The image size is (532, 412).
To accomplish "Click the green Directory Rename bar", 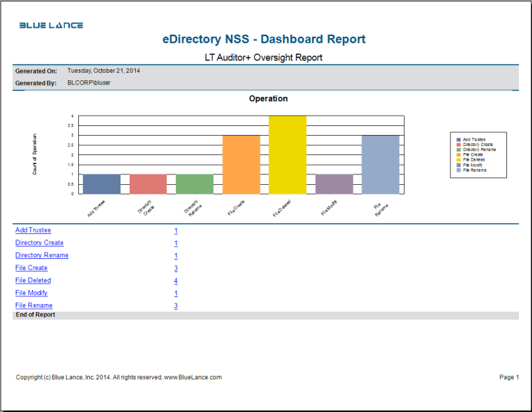I will (195, 184).
